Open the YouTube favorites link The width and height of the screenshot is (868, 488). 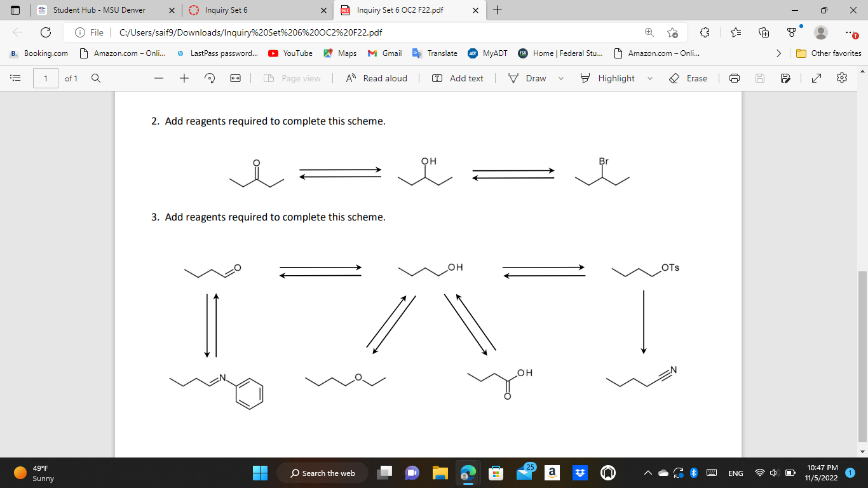click(x=290, y=53)
